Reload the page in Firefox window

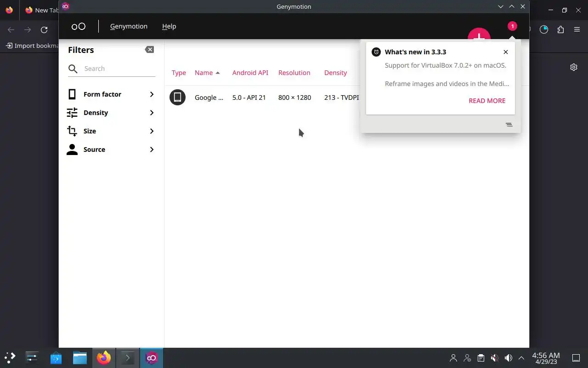point(44,30)
